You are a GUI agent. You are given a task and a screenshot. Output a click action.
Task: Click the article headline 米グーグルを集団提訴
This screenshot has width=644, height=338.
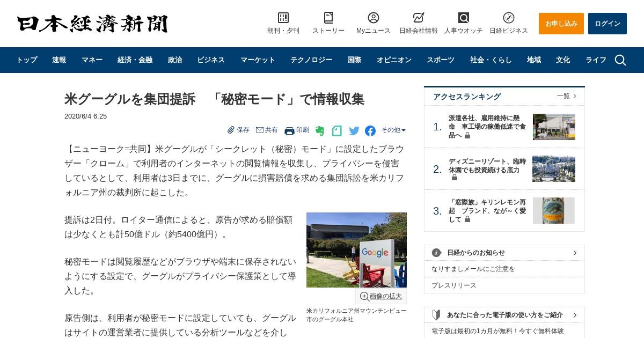[x=215, y=99]
